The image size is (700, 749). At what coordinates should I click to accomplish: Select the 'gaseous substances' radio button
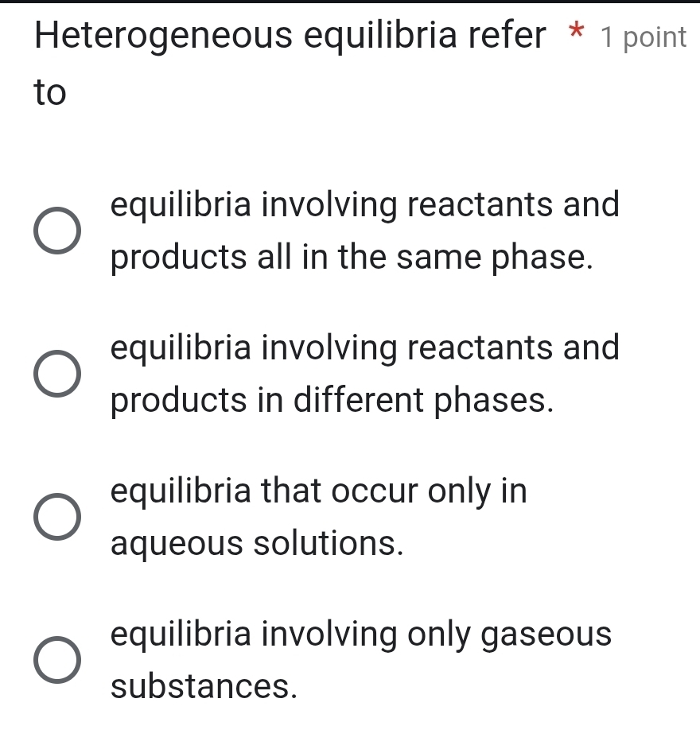[56, 659]
